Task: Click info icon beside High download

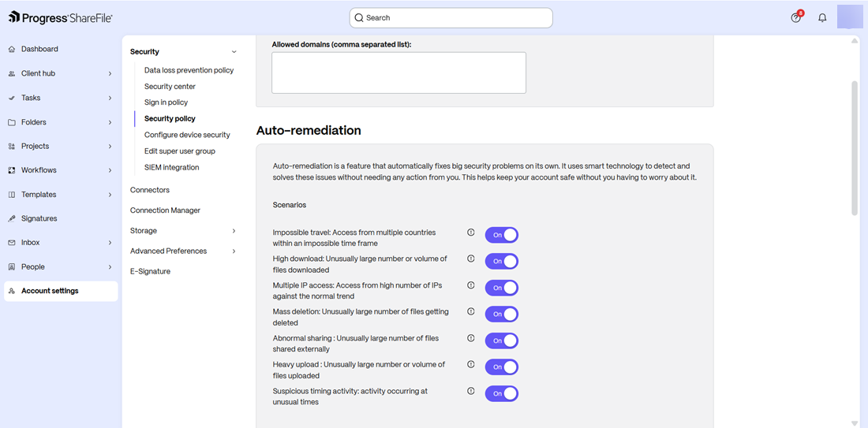Action: pyautogui.click(x=471, y=259)
